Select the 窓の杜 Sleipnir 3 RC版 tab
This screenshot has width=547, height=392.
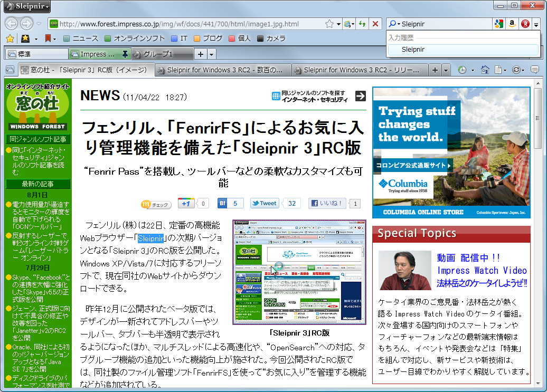[87, 70]
